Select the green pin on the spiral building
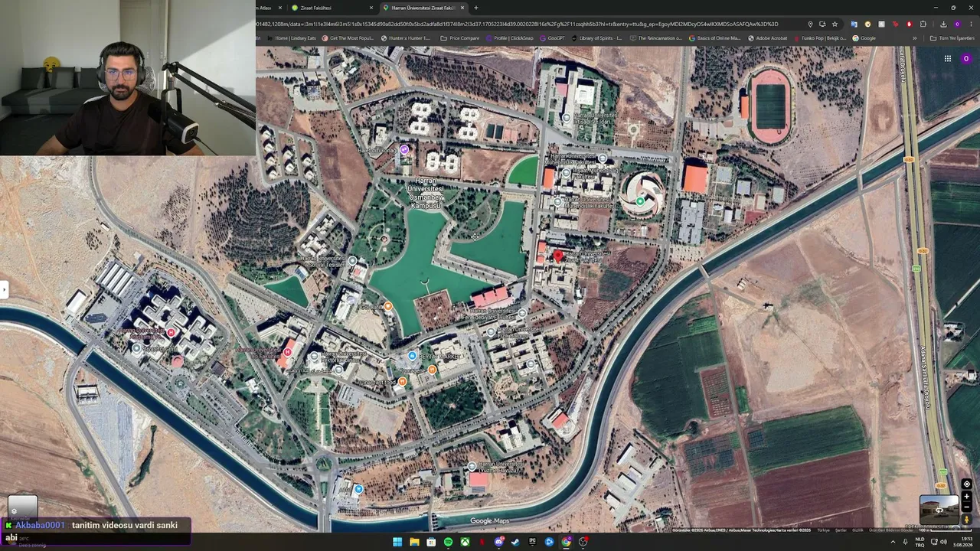Image resolution: width=980 pixels, height=551 pixels. [640, 201]
